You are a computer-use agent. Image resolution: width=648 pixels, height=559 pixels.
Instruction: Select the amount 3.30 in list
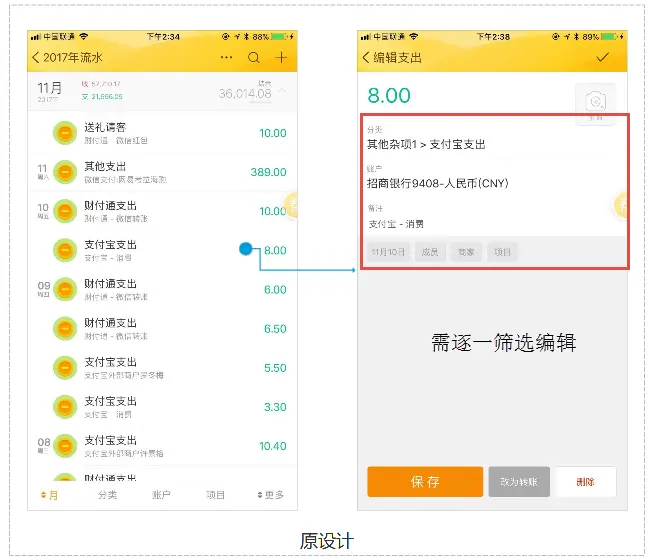[275, 407]
